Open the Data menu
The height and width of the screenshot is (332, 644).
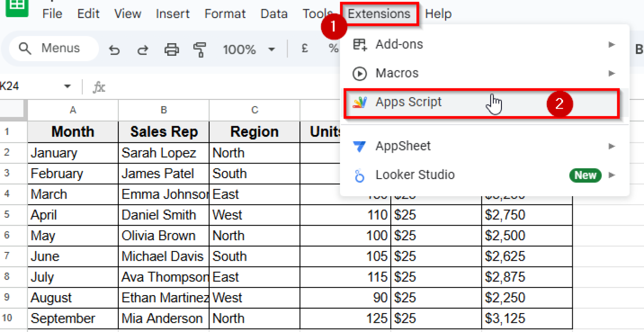274,13
